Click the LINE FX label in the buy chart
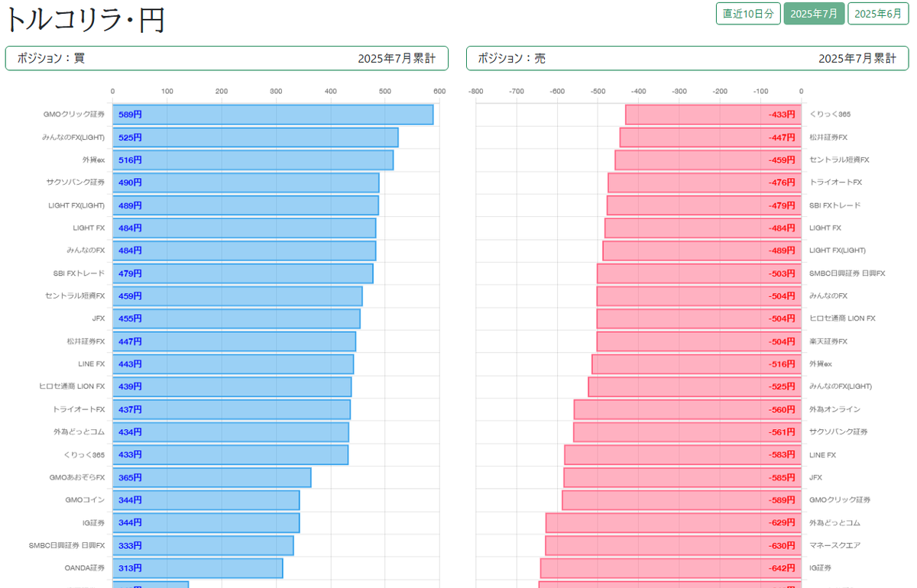Image resolution: width=917 pixels, height=588 pixels. click(x=92, y=363)
